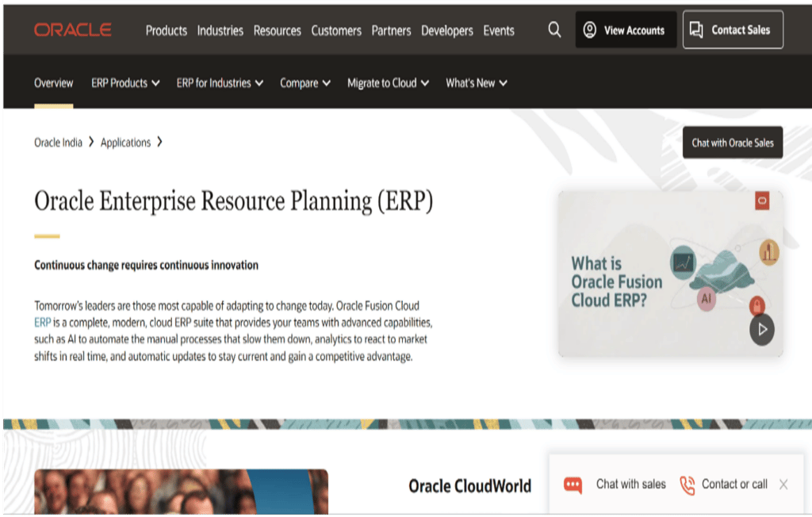This screenshot has width=812, height=517.
Task: Go to Oracle India breadcrumb link
Action: pos(58,143)
